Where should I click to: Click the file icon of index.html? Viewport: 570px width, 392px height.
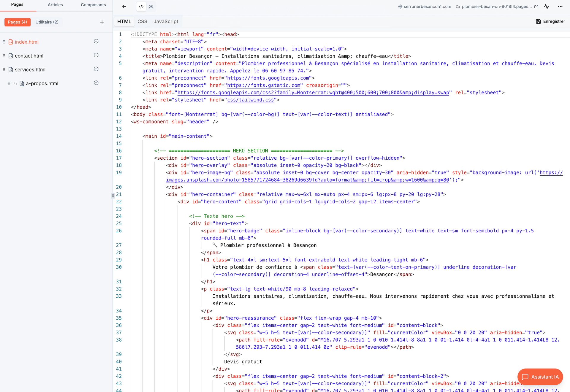coord(11,42)
